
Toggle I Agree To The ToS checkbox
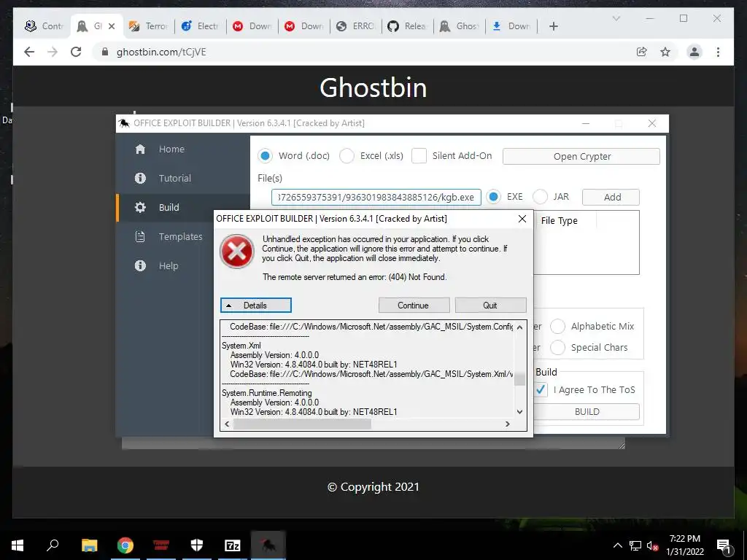pyautogui.click(x=541, y=389)
